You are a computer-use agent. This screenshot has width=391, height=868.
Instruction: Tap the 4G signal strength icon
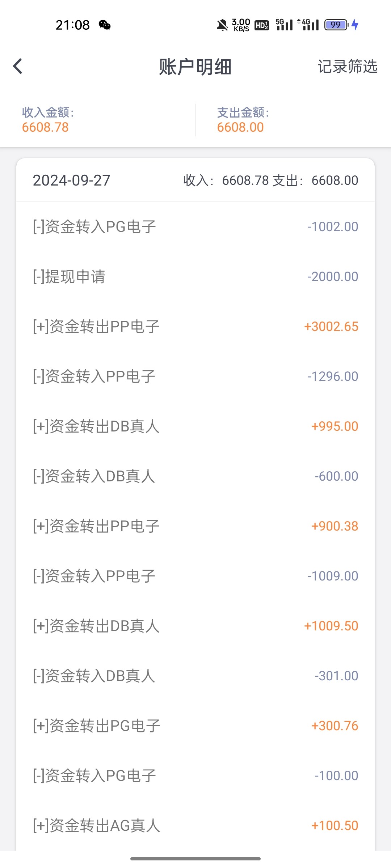pyautogui.click(x=308, y=25)
